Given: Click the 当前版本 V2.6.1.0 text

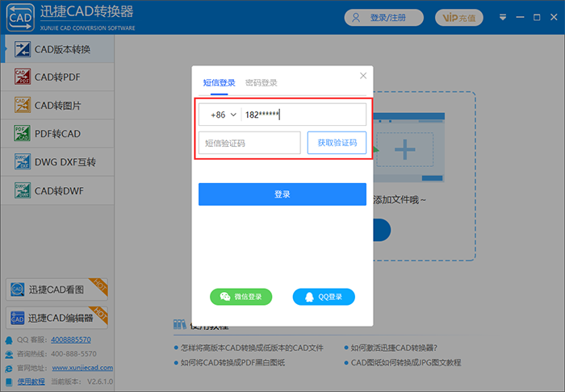Looking at the screenshot, I should click(x=82, y=382).
